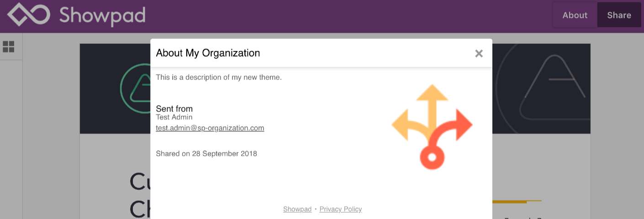Click the green circled triangle banner logo
Viewport: 644px width, 219px height.
[x=136, y=88]
